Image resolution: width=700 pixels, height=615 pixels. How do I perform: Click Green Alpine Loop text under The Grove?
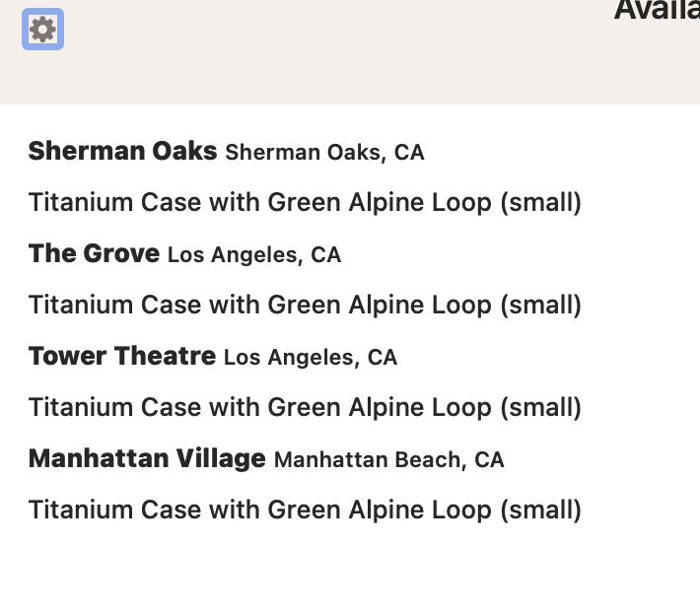tap(380, 306)
